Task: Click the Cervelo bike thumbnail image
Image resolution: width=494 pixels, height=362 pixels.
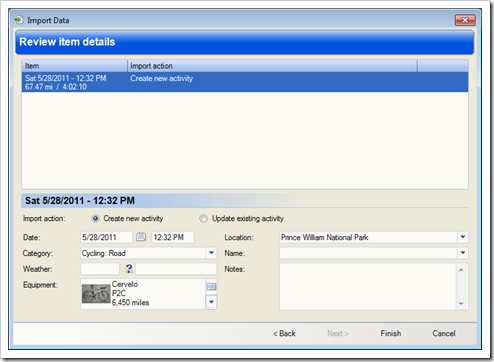Action: pyautogui.click(x=96, y=294)
